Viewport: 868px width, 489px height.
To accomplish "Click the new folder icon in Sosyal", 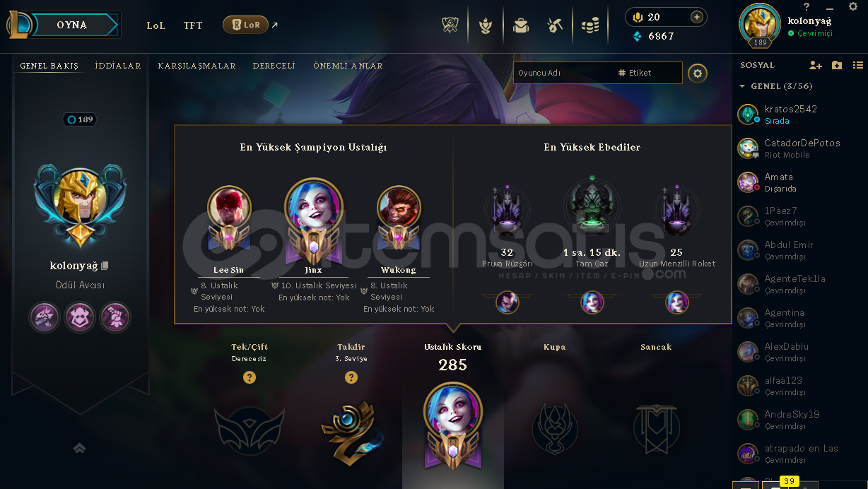I will tap(837, 65).
